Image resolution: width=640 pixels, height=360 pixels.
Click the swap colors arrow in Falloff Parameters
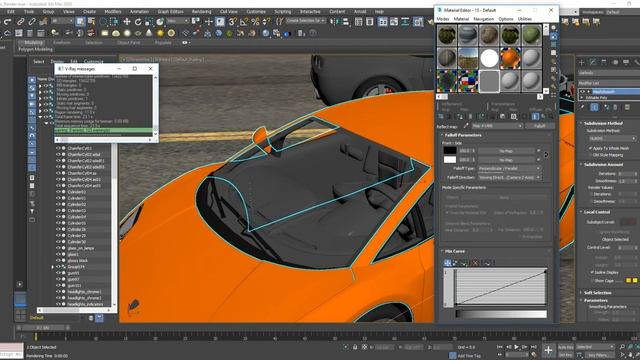[x=546, y=155]
